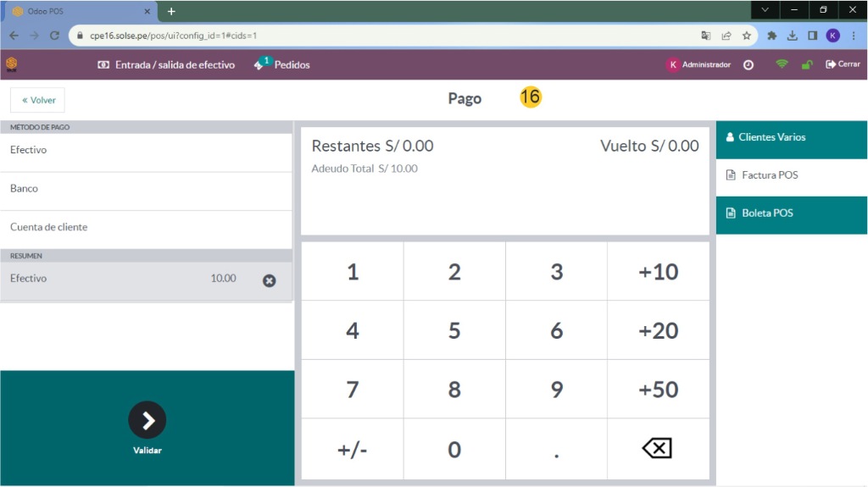The height and width of the screenshot is (487, 868).
Task: Open the clock icon in header
Action: pyautogui.click(x=748, y=65)
